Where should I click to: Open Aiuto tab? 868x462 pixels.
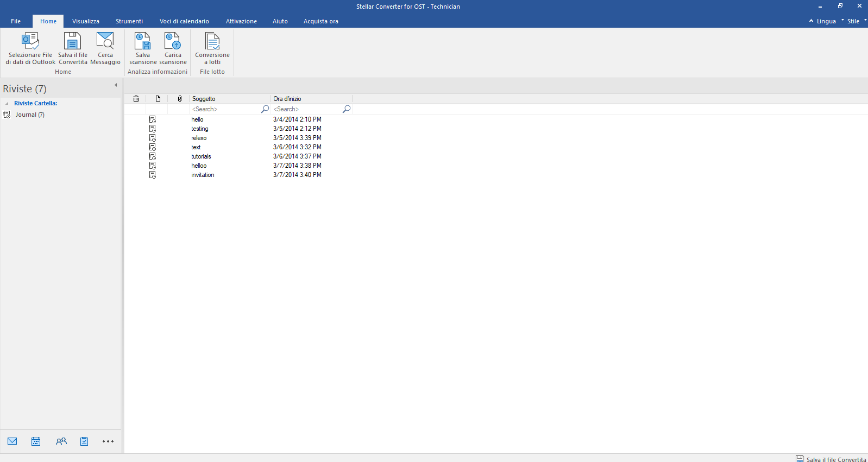280,21
